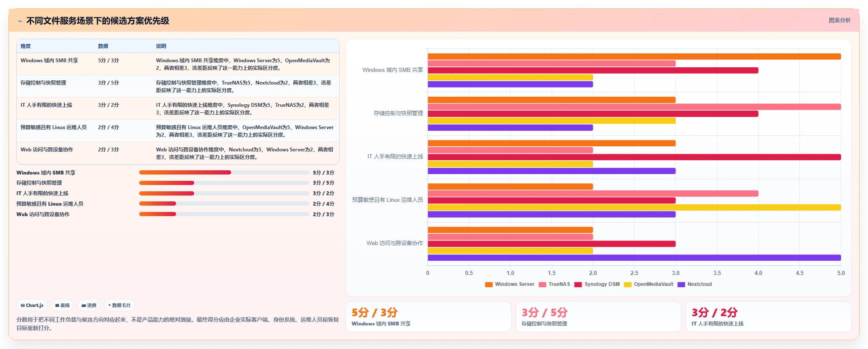Click the purple Nextcloud bar for Windows 域内 SMB 共享
Image resolution: width=868 pixels, height=349 pixels.
[x=510, y=84]
